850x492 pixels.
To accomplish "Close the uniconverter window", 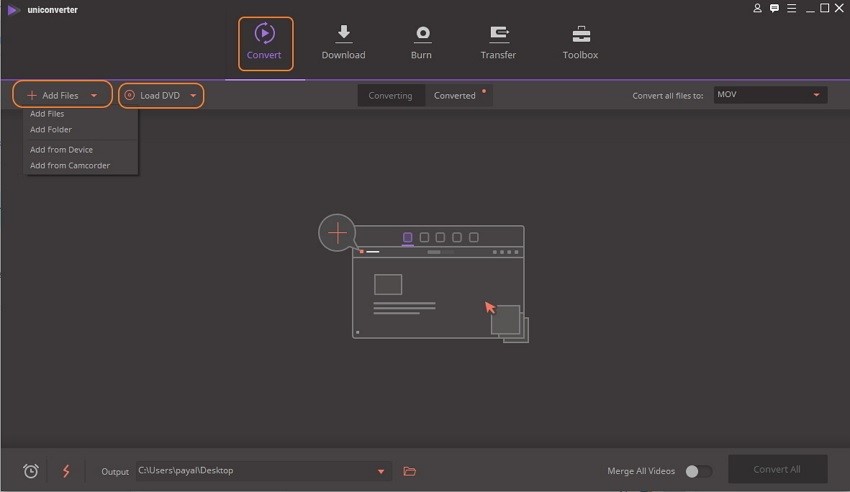I will (839, 8).
